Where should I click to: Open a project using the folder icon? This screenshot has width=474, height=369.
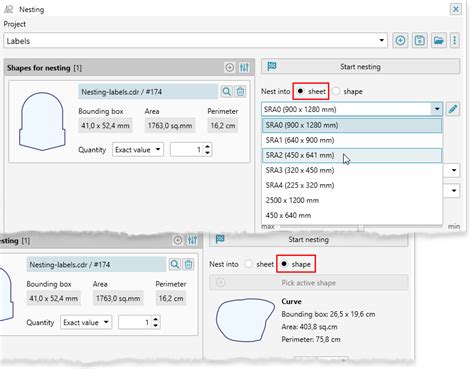[x=439, y=41]
